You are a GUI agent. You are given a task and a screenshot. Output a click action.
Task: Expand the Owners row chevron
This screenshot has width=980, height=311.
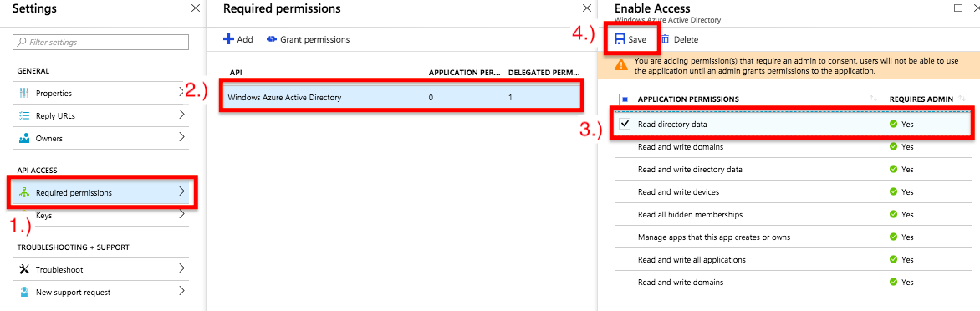pos(182,137)
